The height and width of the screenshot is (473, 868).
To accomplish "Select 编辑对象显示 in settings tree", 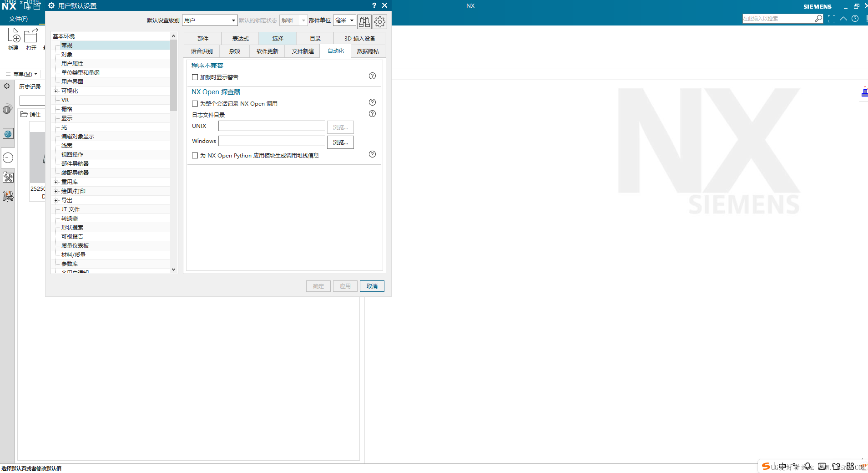I will point(78,137).
